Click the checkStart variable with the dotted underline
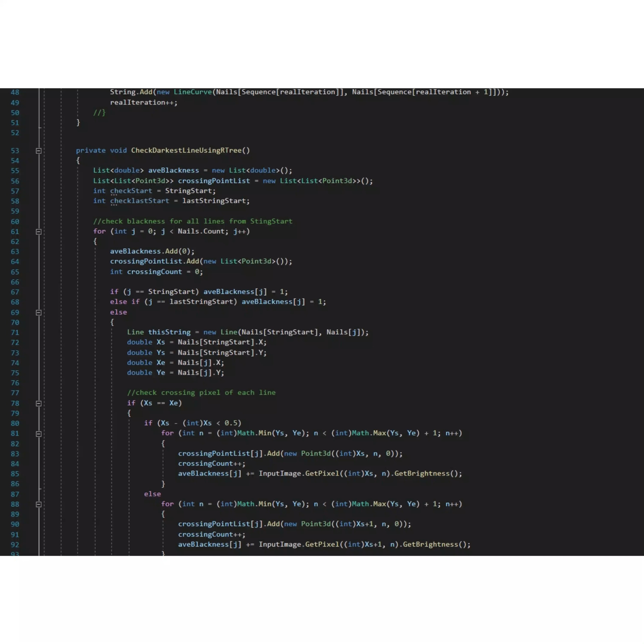The image size is (644, 644). pos(131,191)
